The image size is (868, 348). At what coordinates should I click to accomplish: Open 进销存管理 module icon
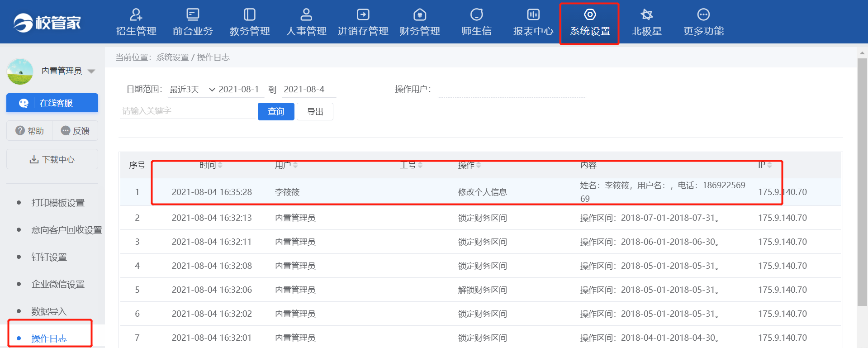pyautogui.click(x=363, y=14)
